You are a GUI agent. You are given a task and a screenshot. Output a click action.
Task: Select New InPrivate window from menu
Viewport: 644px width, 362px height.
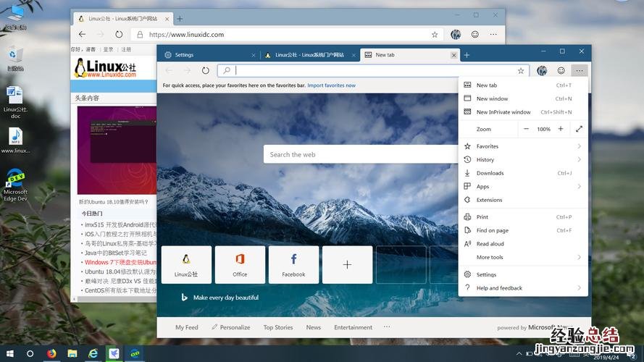tap(503, 112)
